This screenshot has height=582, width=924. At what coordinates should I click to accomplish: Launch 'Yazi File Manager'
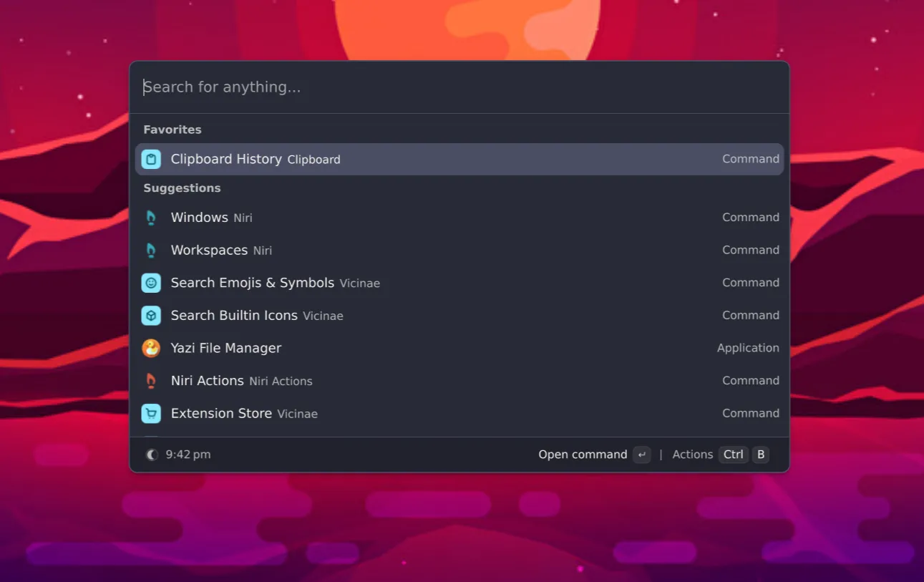click(459, 349)
